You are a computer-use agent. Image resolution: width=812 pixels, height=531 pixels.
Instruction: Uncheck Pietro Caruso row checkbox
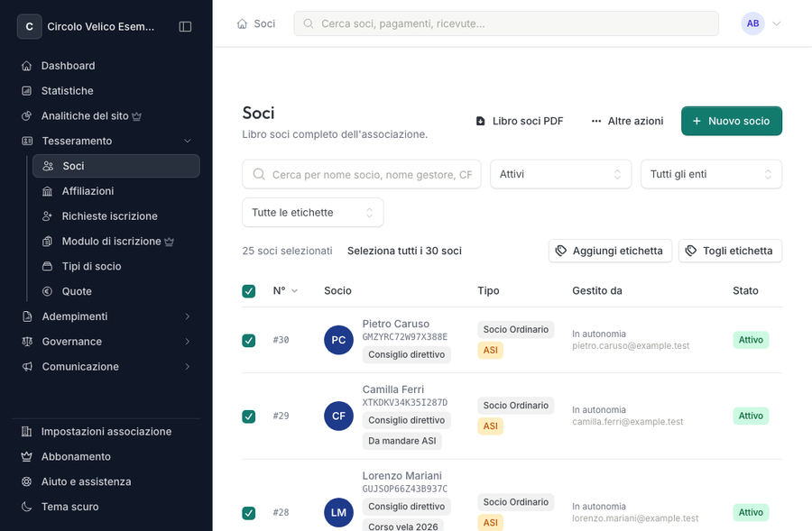(x=249, y=341)
